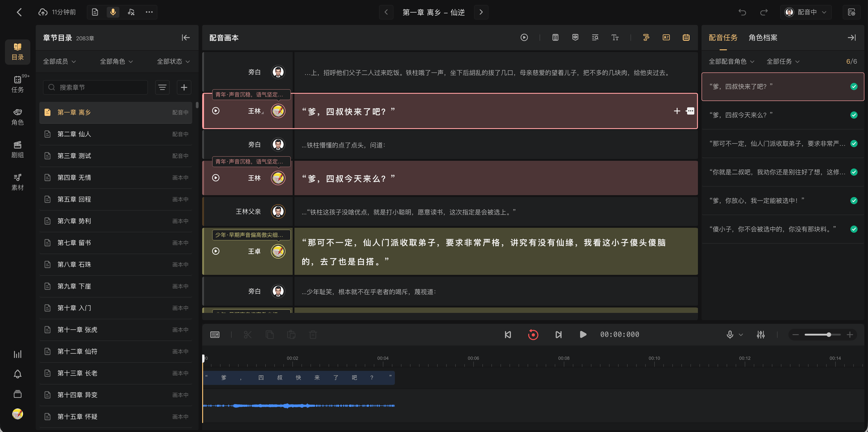Click the microphone recording mode icon
This screenshot has height=432, width=868.
click(x=113, y=12)
